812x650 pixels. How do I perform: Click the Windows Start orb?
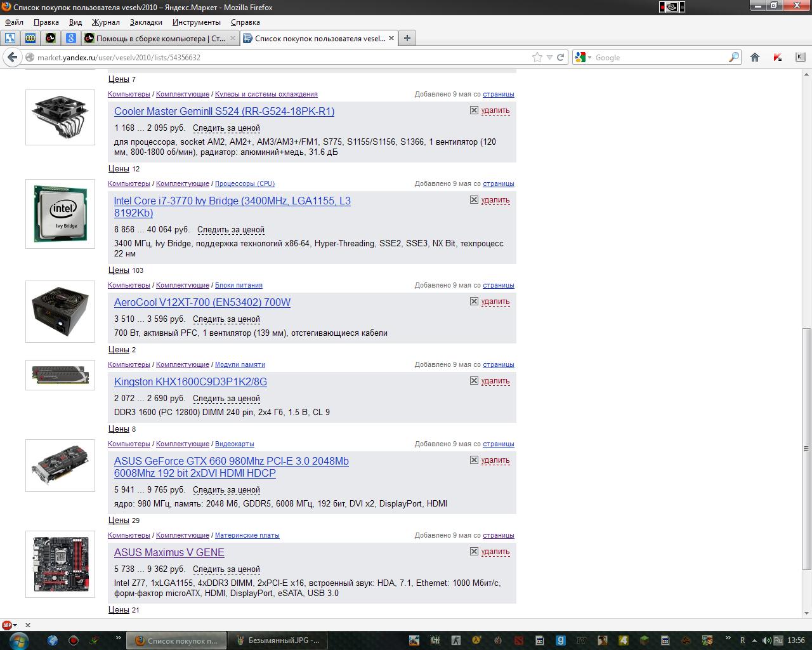[x=18, y=640]
